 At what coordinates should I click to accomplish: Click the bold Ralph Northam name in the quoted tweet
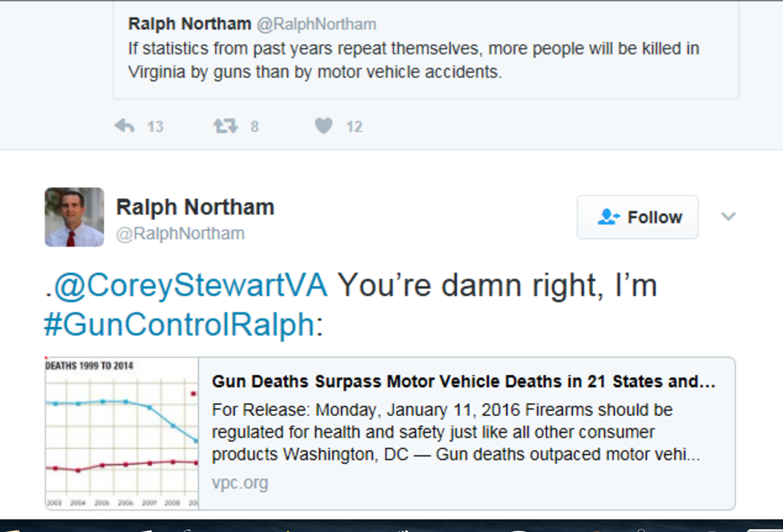pos(190,24)
